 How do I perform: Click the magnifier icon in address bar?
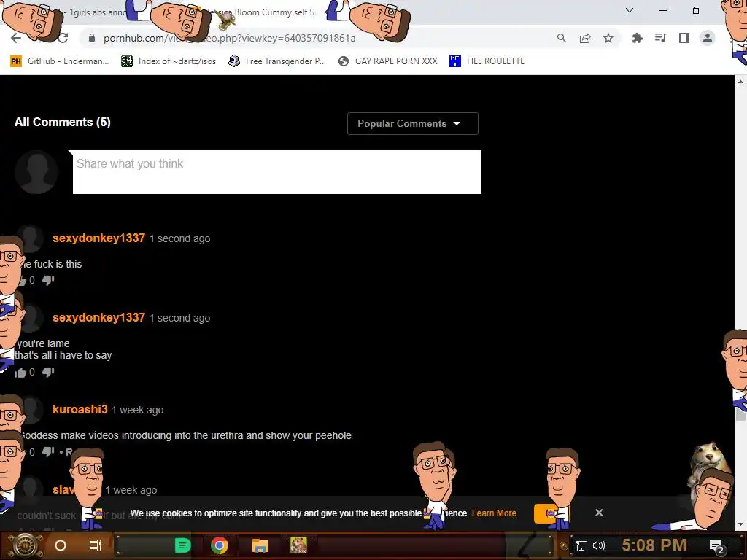562,38
